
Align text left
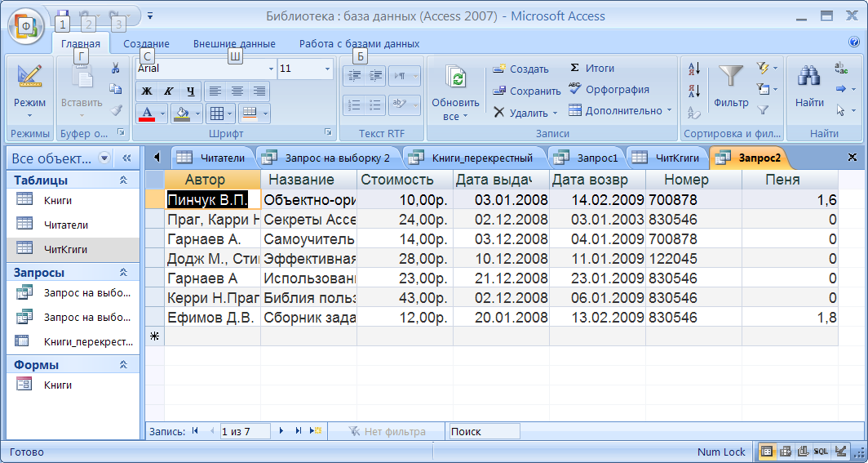pos(215,91)
